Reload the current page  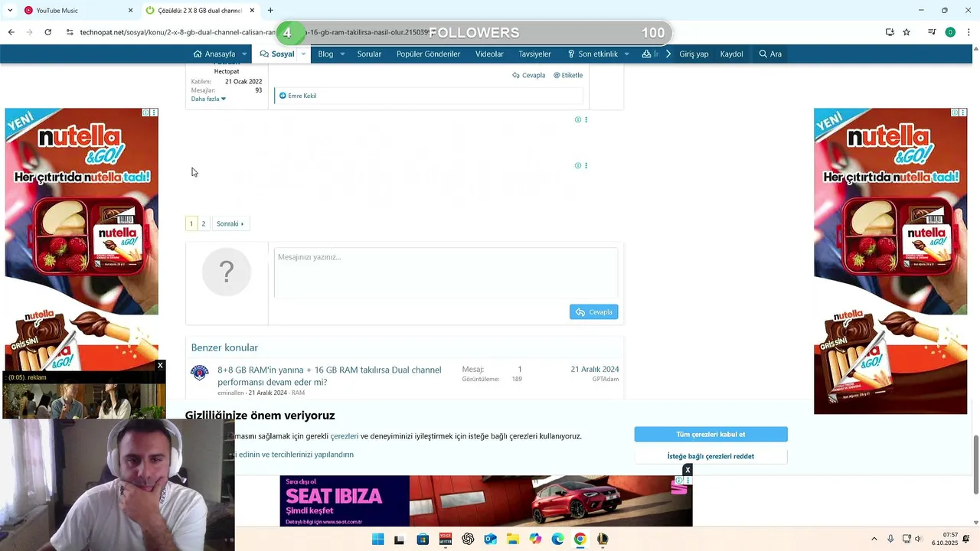point(47,32)
